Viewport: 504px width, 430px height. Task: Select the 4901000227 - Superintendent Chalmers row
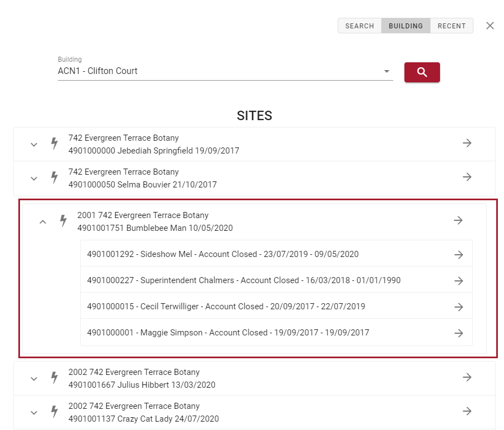coord(276,280)
